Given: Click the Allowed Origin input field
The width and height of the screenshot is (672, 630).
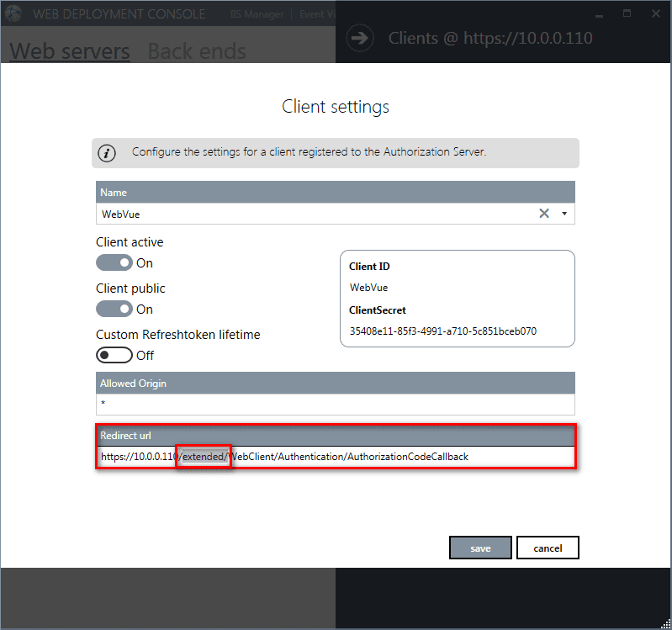Looking at the screenshot, I should point(336,405).
